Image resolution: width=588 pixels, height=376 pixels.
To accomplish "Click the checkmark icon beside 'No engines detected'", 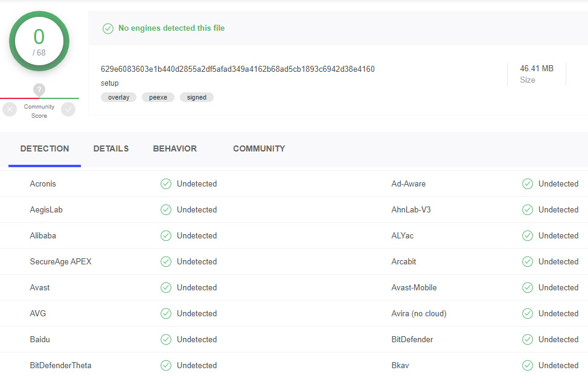I will point(108,28).
